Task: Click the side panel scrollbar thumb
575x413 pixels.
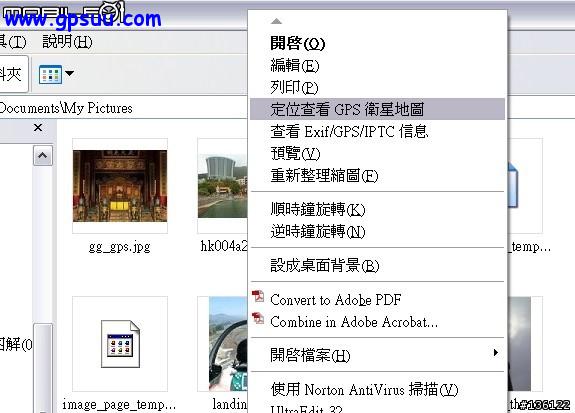Action: point(43,367)
